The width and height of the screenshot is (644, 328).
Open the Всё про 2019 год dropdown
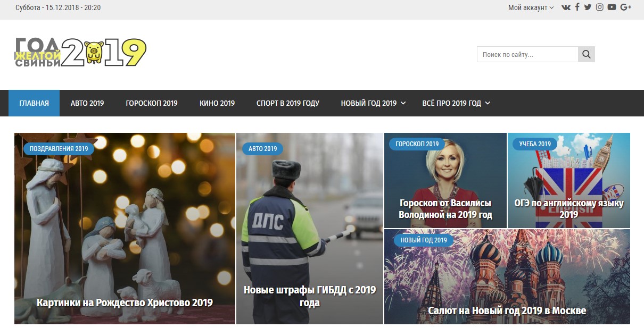pyautogui.click(x=456, y=103)
